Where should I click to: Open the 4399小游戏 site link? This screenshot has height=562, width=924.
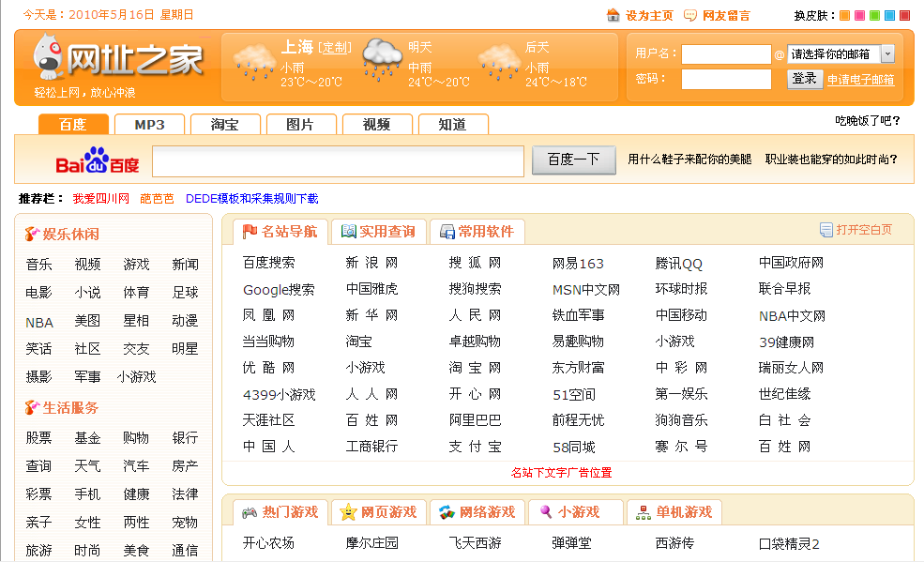(x=280, y=394)
